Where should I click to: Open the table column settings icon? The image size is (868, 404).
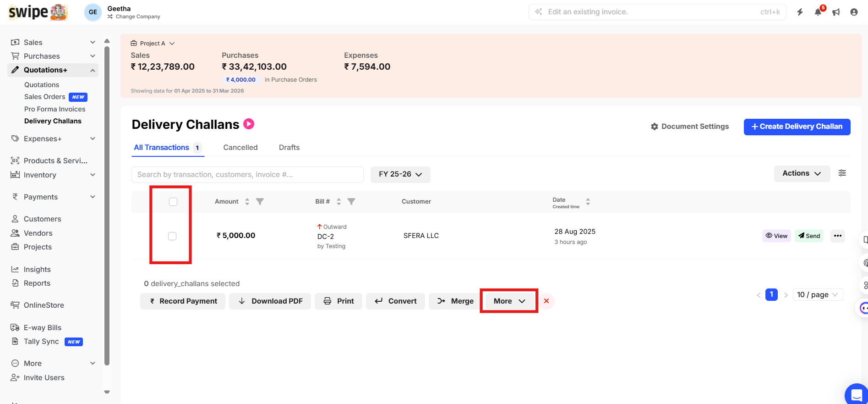[x=842, y=173]
